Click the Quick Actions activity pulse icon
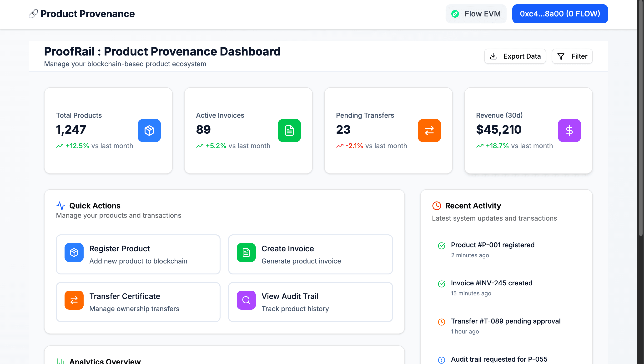This screenshot has width=644, height=364. 61,206
